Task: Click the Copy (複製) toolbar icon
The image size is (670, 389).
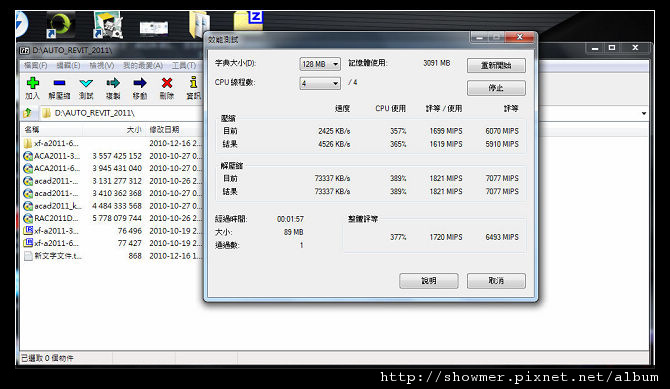Action: [x=113, y=83]
